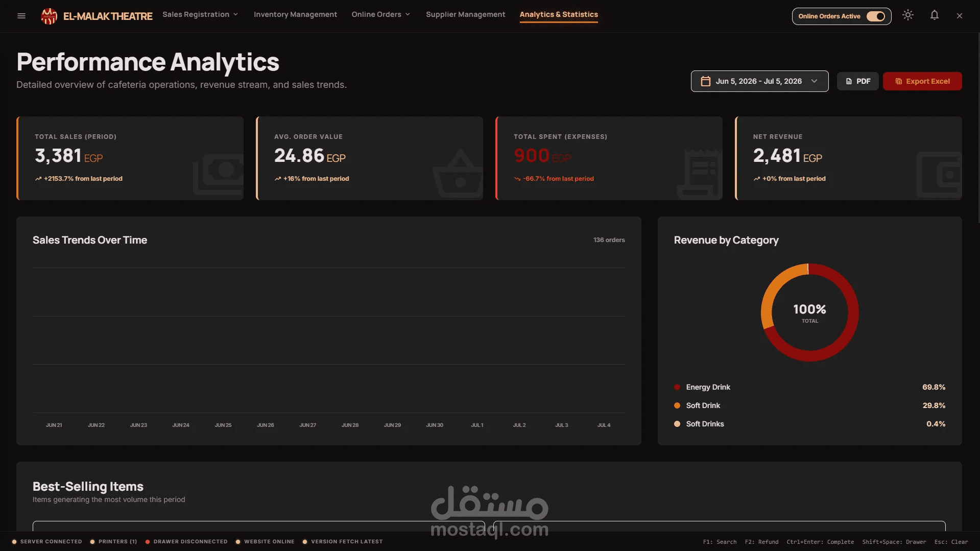This screenshot has height=551, width=980.
Task: Click wallet icon in Net Revenue card
Action: [x=939, y=175]
